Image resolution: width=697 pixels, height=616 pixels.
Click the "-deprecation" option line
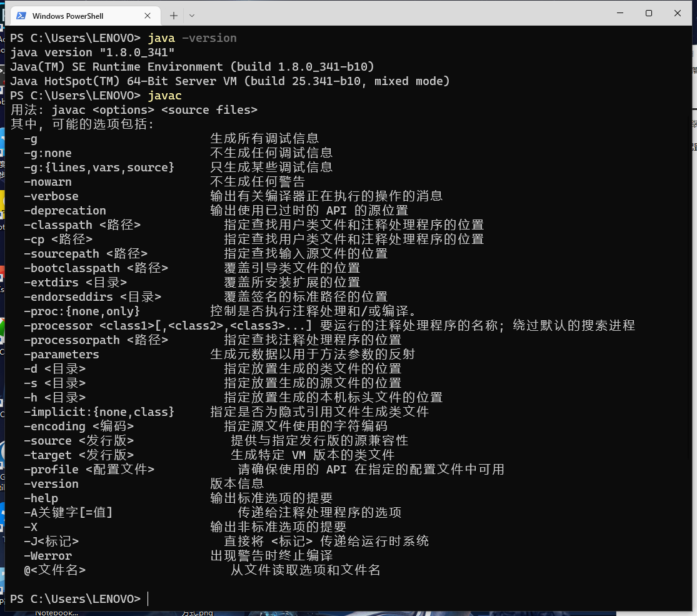click(x=64, y=210)
